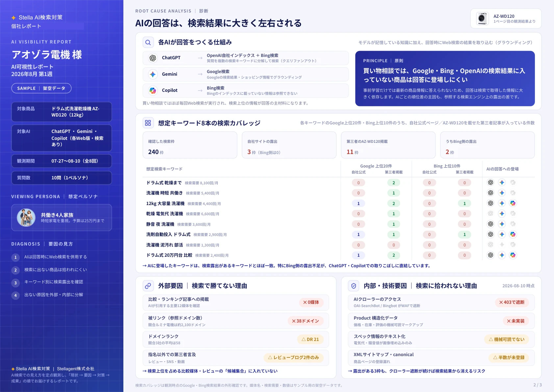Click the ChatGPT icon in the 12kg 大容量 洗濯機 row
The height and width of the screenshot is (392, 554).
(x=491, y=203)
